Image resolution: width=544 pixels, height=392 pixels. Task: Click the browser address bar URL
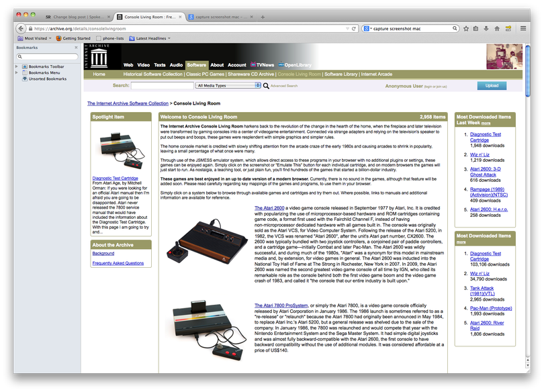point(80,29)
